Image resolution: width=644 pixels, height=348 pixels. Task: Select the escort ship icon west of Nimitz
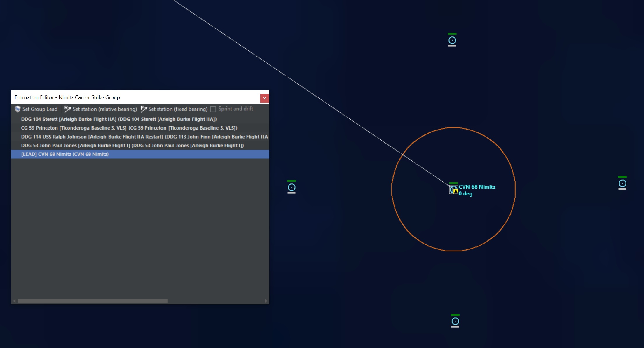(292, 187)
